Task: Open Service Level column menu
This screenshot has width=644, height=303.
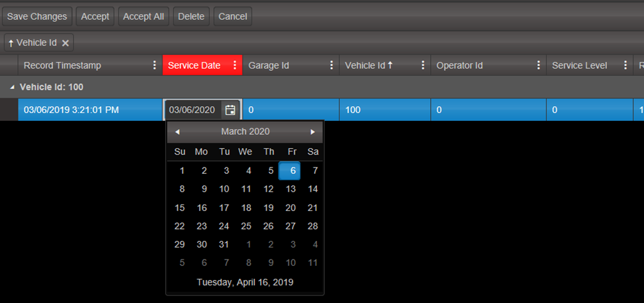Action: 625,65
